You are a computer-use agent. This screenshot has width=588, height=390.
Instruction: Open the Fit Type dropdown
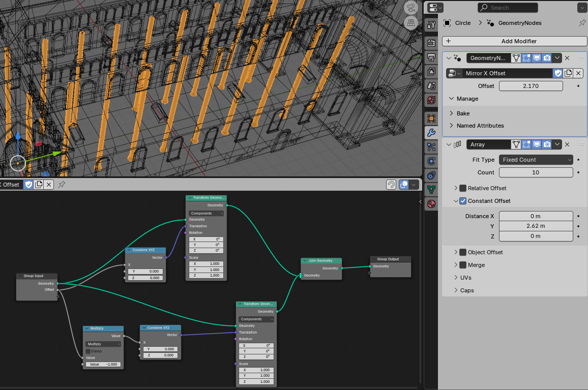536,160
